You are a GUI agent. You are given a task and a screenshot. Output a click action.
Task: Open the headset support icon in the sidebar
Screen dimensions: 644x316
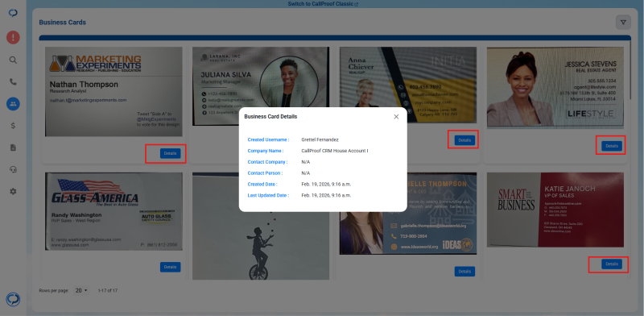pos(13,169)
